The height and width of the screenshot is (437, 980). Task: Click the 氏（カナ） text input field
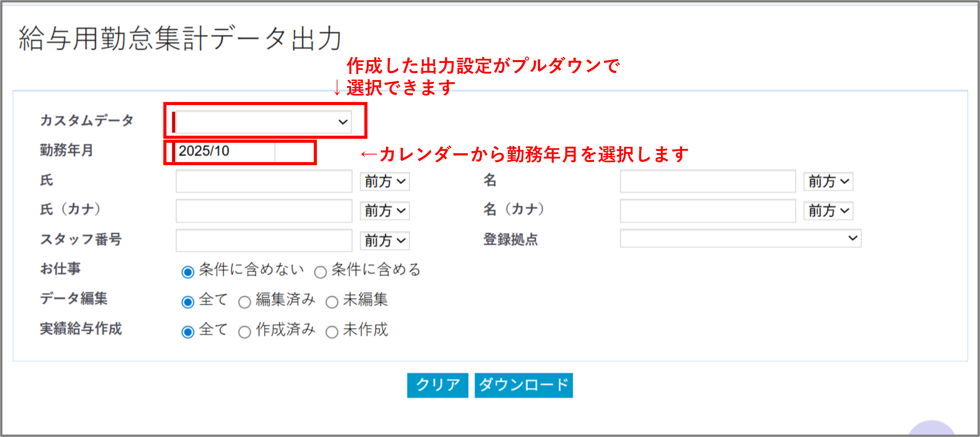click(264, 210)
